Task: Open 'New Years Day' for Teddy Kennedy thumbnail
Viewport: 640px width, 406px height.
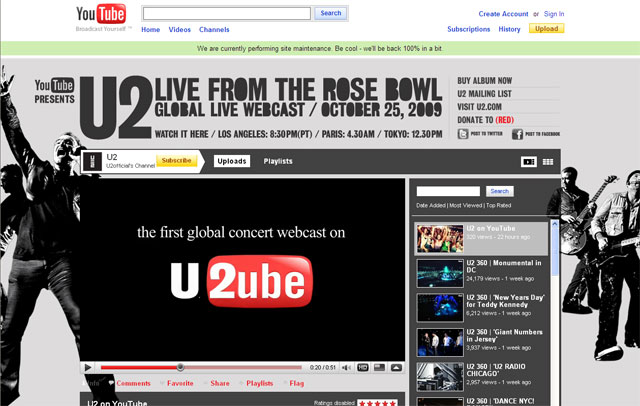Action: (440, 308)
